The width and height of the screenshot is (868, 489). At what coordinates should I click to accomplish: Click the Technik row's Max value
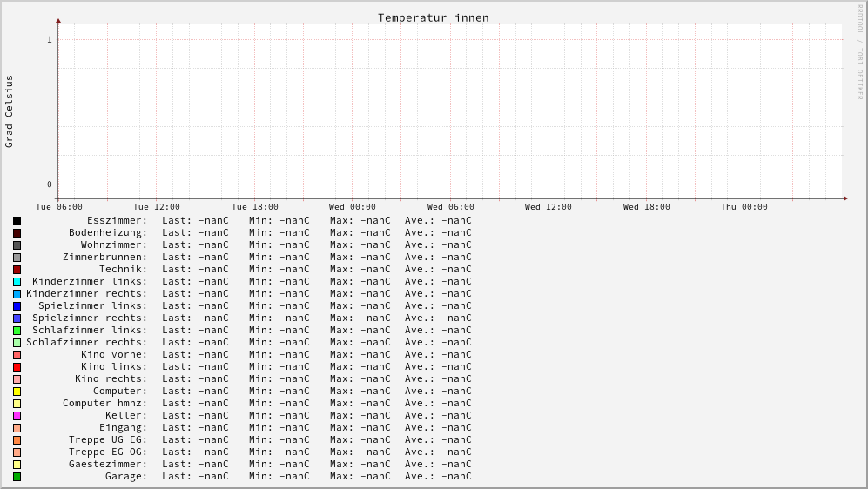tap(360, 270)
